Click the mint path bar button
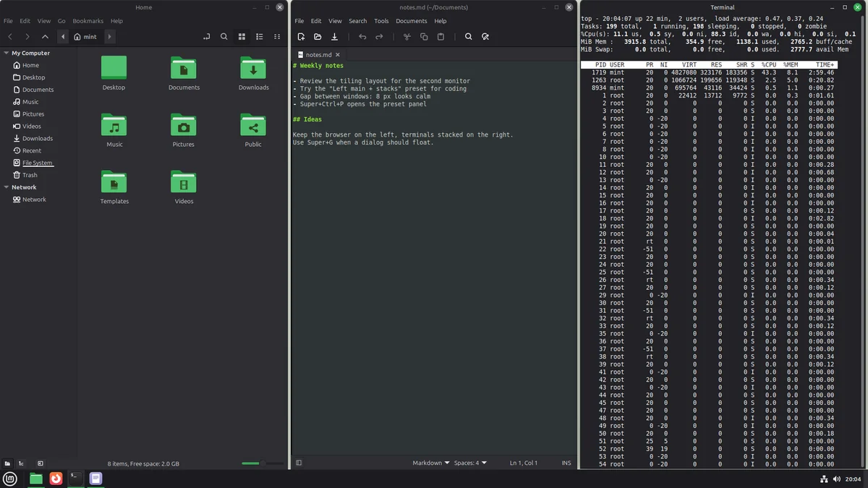Viewport: 868px width, 488px height. click(x=85, y=36)
